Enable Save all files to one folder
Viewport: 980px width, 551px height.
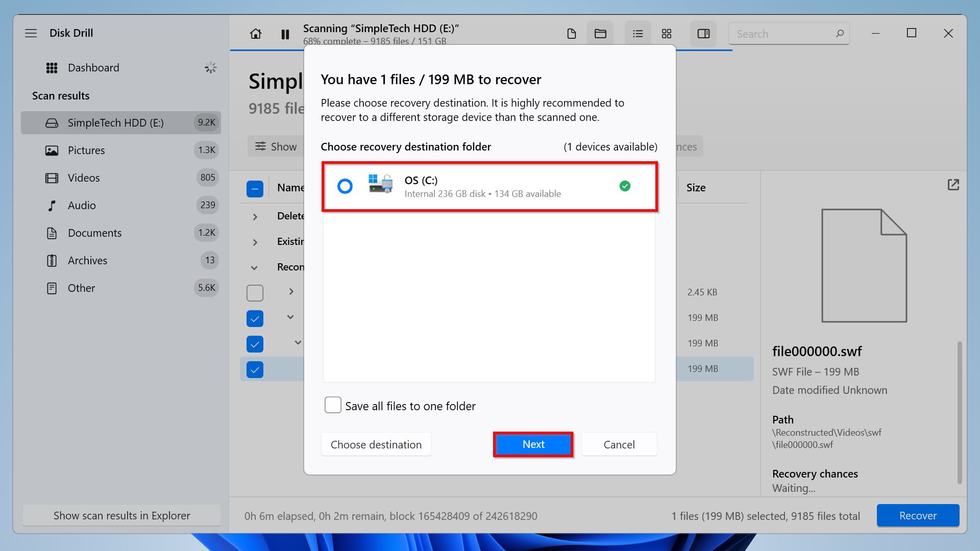tap(333, 405)
